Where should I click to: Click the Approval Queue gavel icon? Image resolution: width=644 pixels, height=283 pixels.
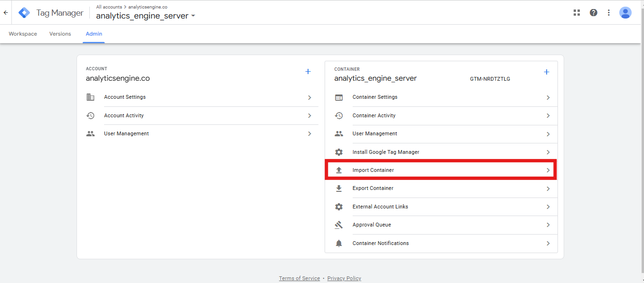tap(339, 225)
